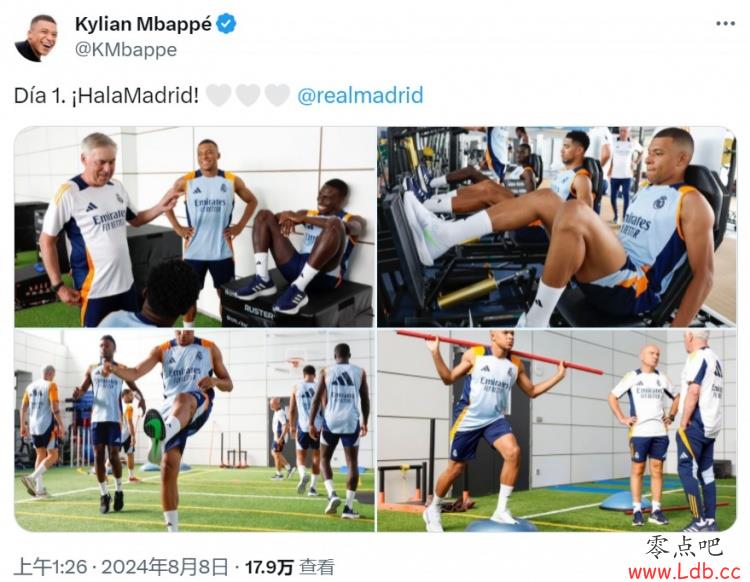The image size is (750, 582).
Task: Open the bottom-right red pole balance photo
Action: [x=556, y=431]
